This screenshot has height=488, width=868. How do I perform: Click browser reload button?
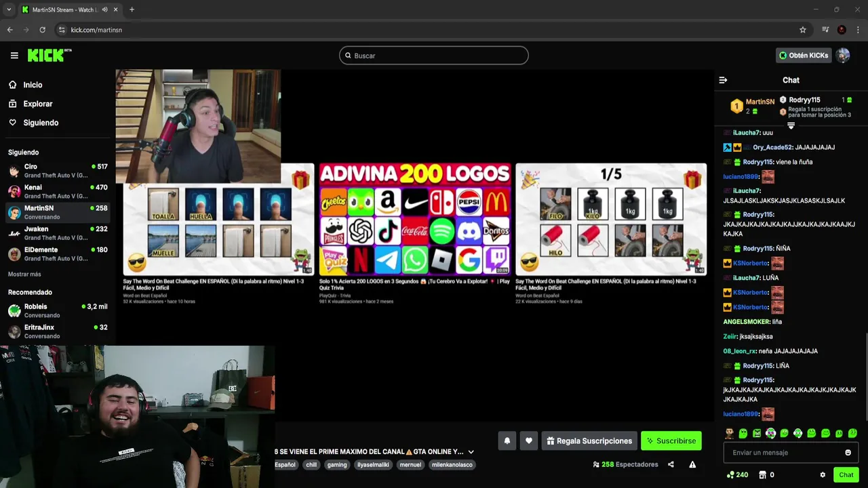coord(43,30)
